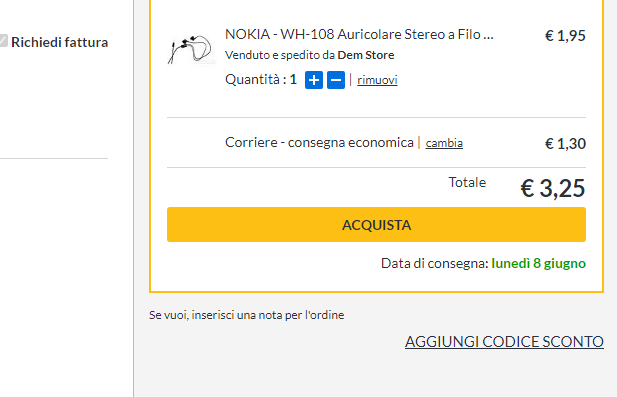Click the total amount € 3,25
The image size is (617, 397).
click(552, 188)
